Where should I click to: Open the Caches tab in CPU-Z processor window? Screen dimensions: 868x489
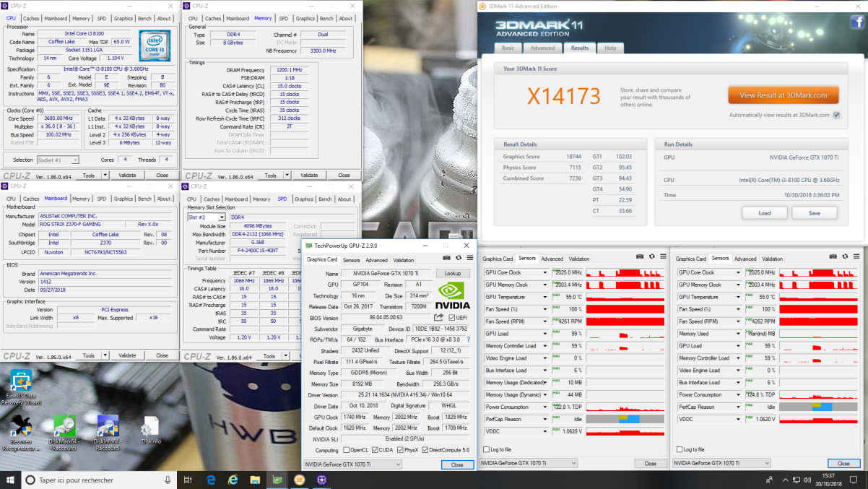(31, 18)
